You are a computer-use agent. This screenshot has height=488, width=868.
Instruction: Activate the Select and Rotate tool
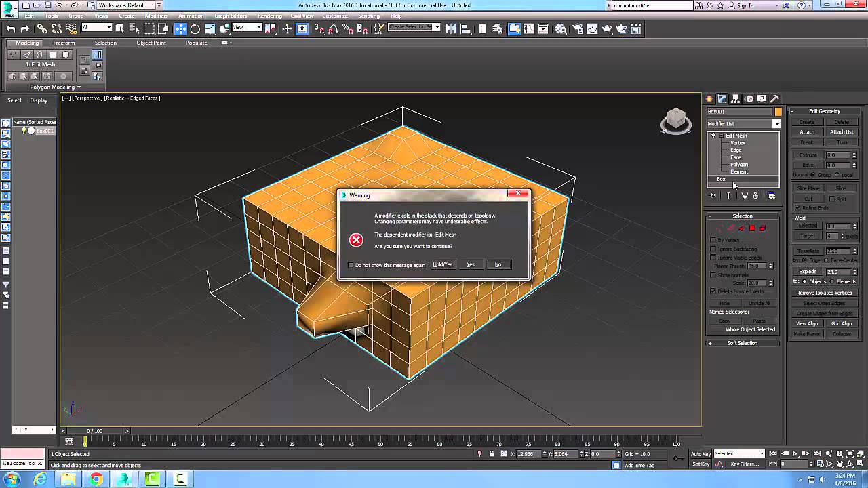(195, 28)
